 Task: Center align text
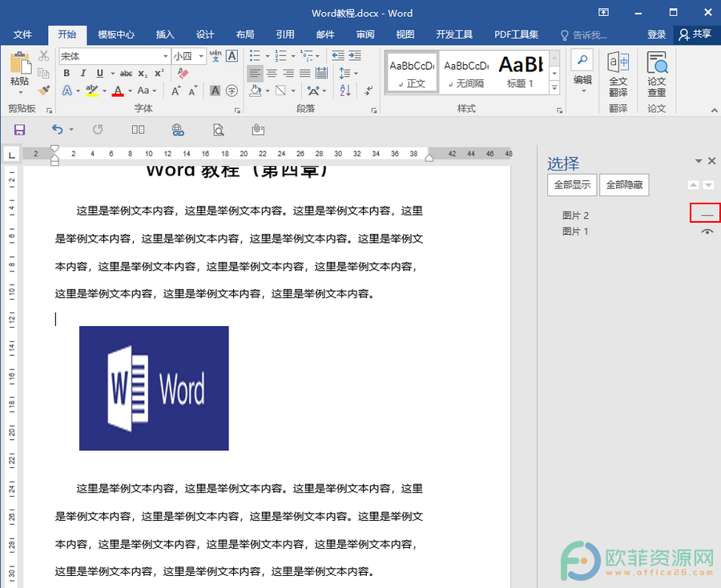[272, 73]
